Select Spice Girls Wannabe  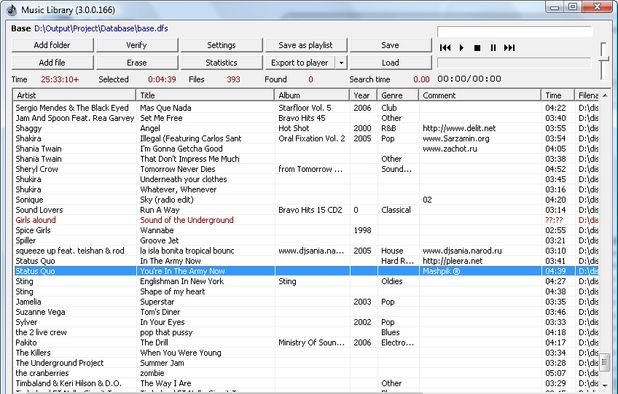(x=306, y=230)
